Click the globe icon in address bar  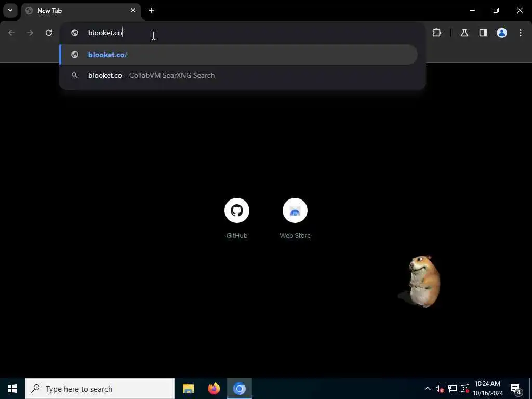(x=75, y=33)
